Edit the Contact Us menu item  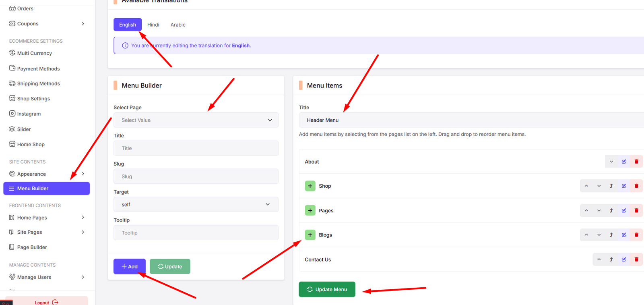click(624, 259)
